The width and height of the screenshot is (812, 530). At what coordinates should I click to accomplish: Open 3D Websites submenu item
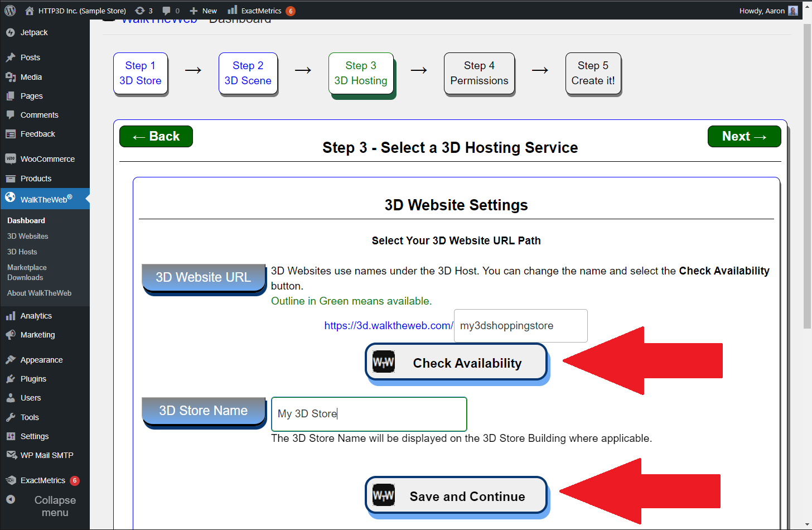point(28,236)
